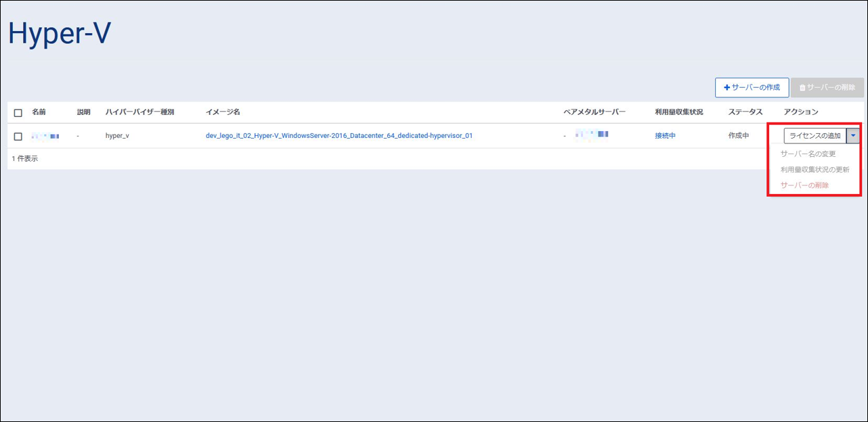Open the blurred bare metal server link

coord(591,135)
